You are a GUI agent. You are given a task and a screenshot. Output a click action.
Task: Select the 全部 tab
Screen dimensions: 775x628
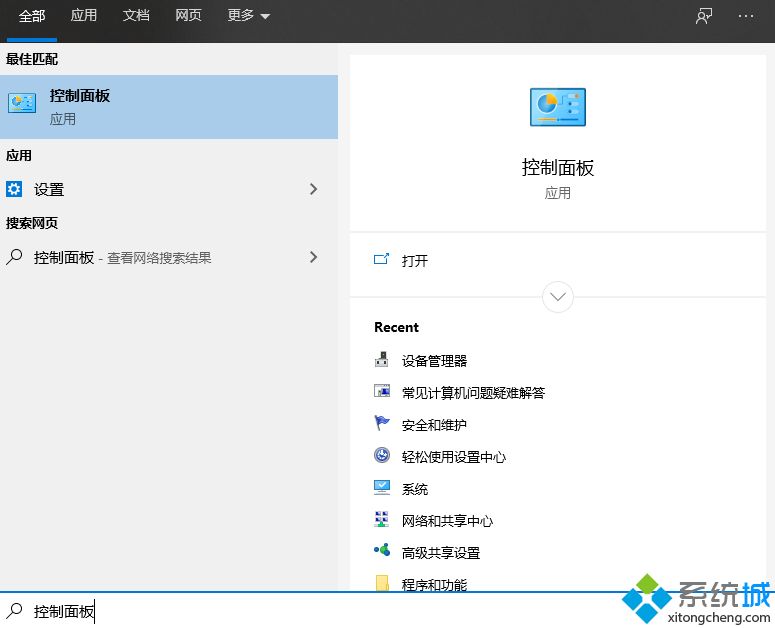coord(32,16)
